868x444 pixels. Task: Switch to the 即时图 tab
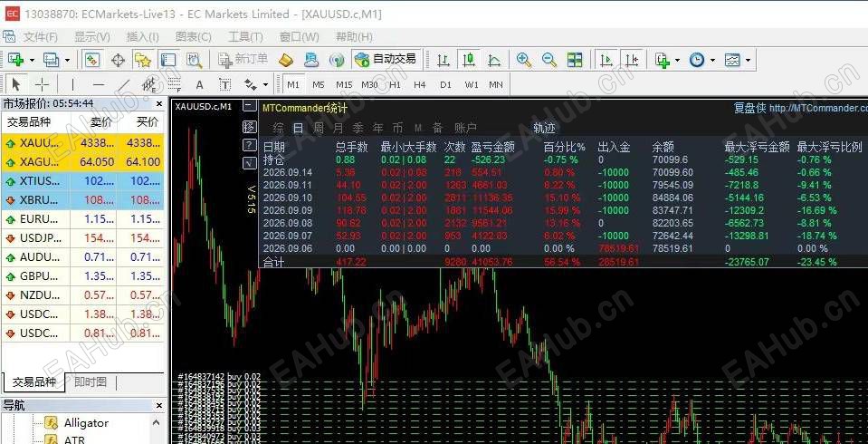point(91,381)
